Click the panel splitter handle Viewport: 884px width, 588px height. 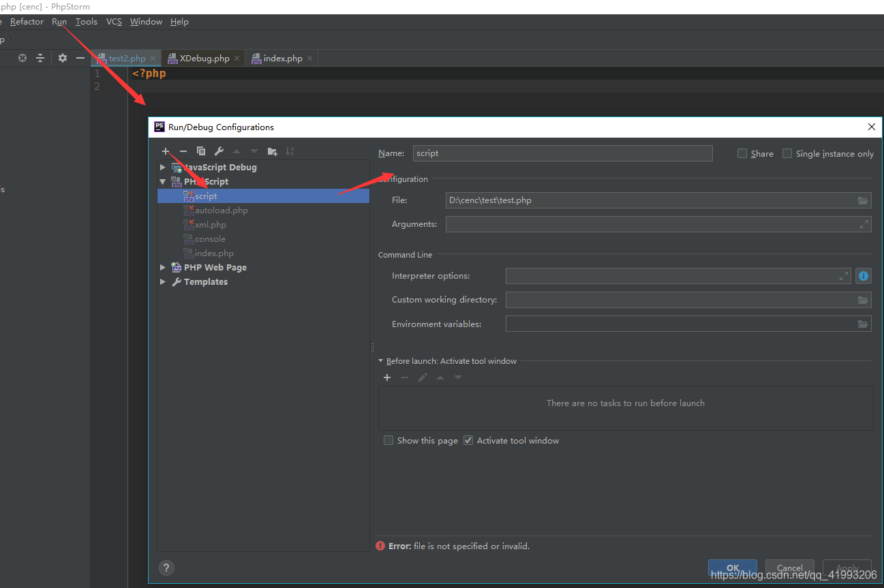click(372, 346)
